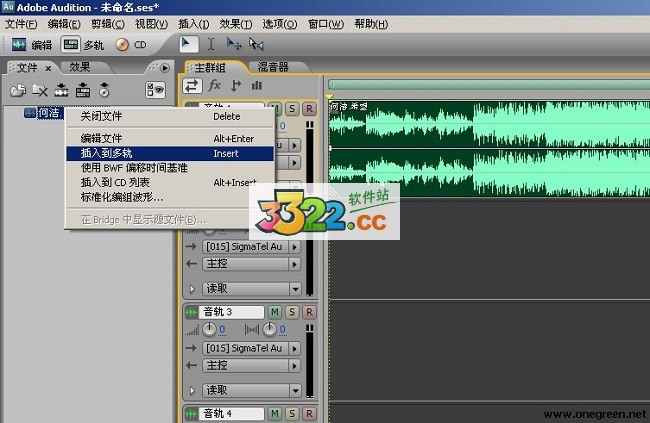Mute 音轨 4
650x423 pixels.
pyautogui.click(x=275, y=413)
